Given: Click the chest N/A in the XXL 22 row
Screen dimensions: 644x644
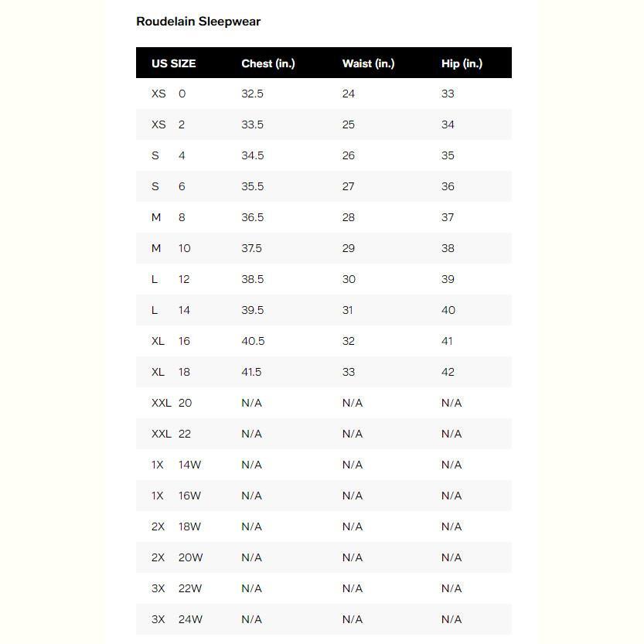Looking at the screenshot, I should click(x=251, y=434).
